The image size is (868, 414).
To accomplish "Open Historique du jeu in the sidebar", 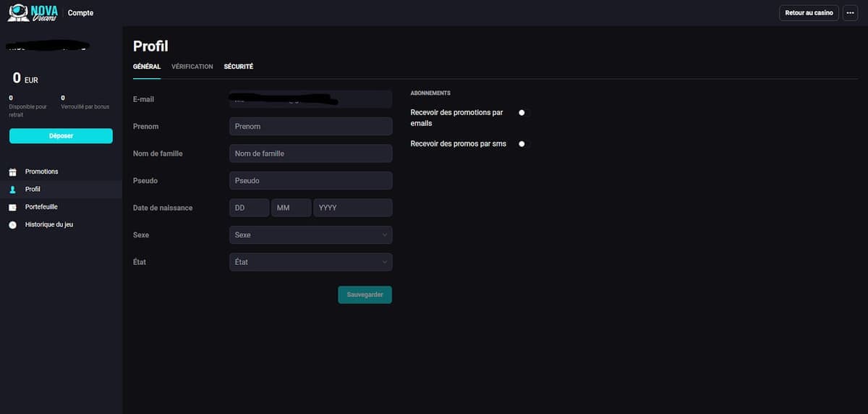I will click(61, 224).
